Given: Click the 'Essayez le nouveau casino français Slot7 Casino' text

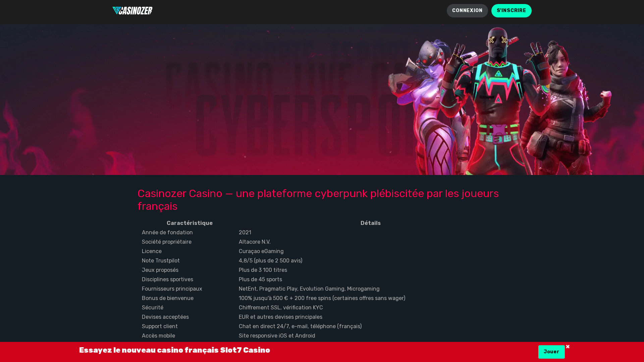Looking at the screenshot, I should coord(174,350).
